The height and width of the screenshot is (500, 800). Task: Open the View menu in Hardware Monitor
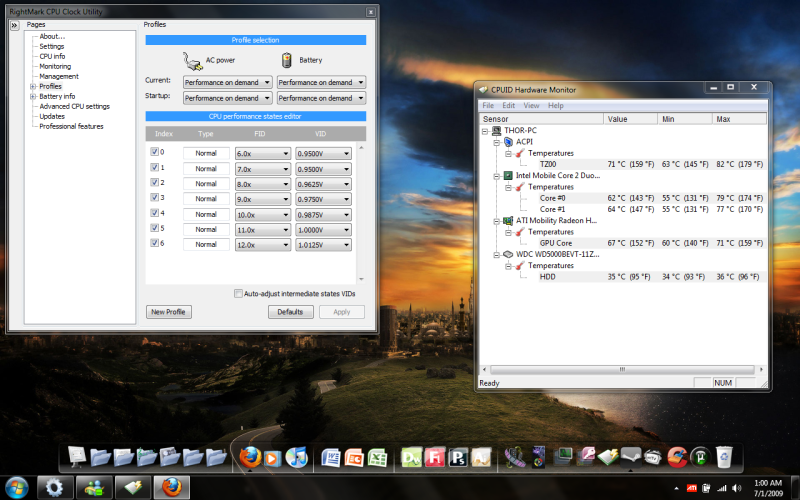(531, 106)
